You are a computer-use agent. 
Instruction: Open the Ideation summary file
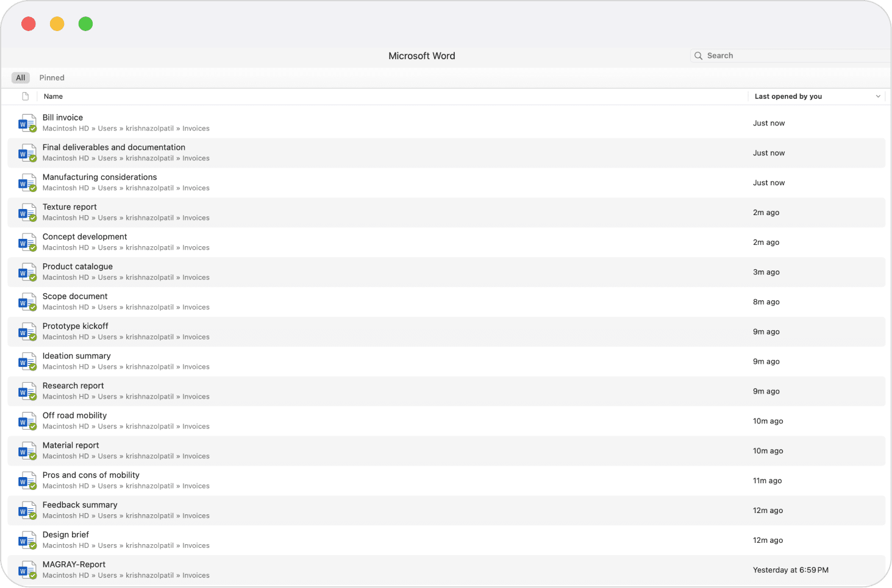pos(446,362)
